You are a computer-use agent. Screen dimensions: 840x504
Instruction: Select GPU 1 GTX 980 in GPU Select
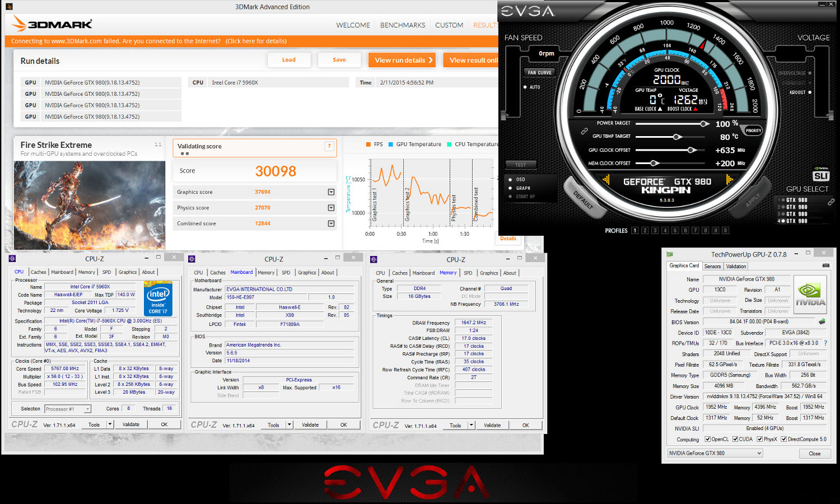coord(793,200)
